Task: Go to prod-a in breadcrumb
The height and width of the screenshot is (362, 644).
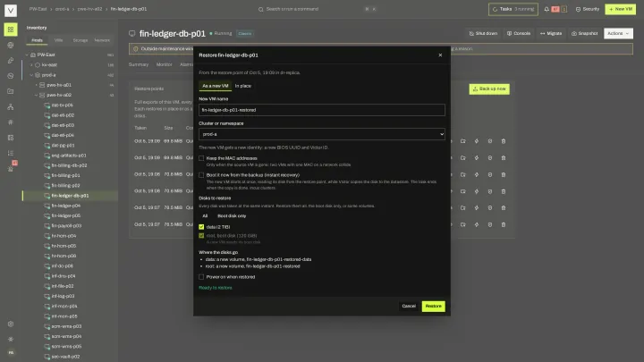Action: point(63,9)
